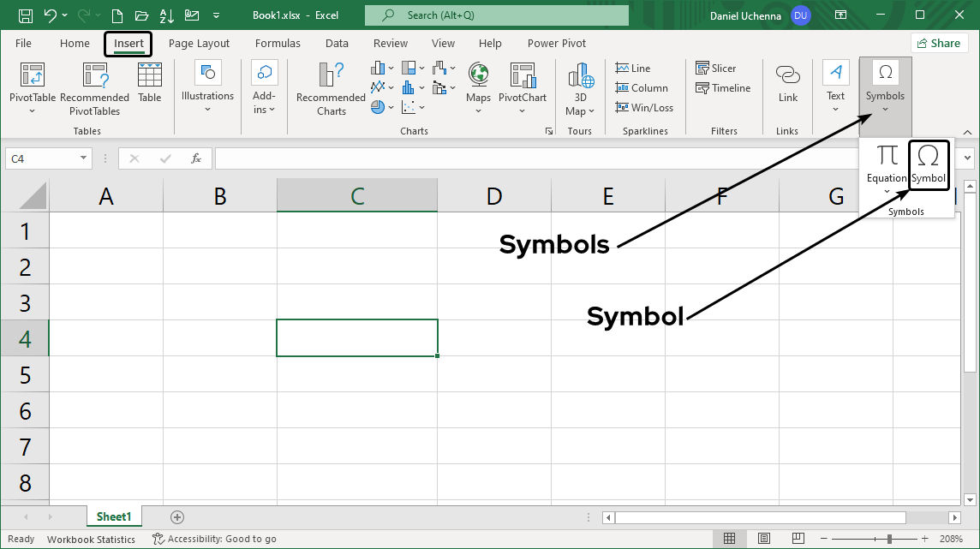Click the Share button
The image size is (980, 549).
click(939, 42)
